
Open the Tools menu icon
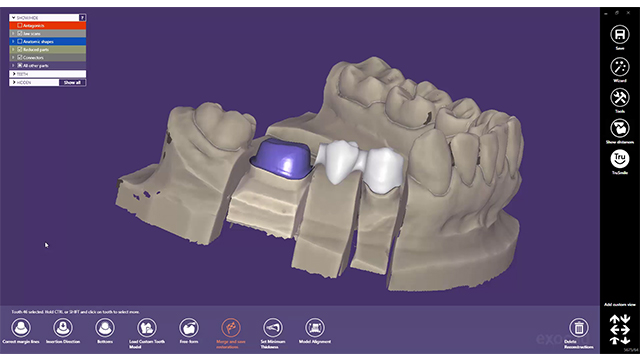(x=620, y=98)
